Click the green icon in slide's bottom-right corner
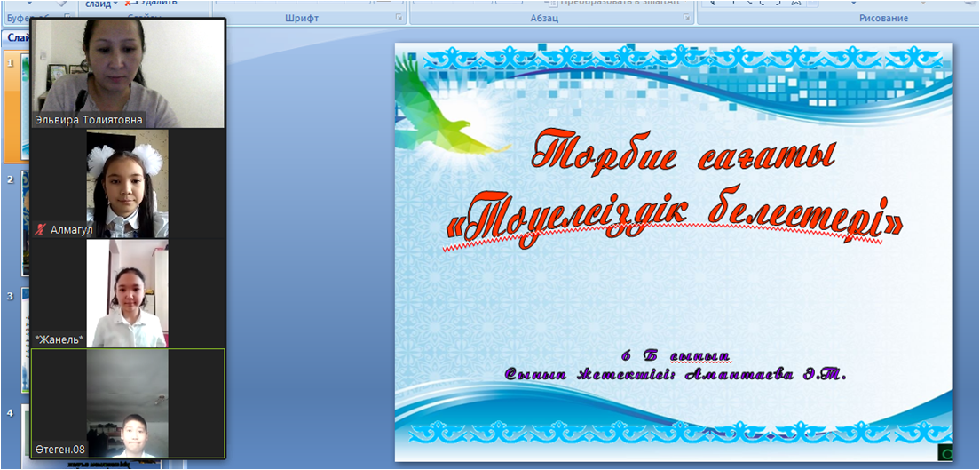The height and width of the screenshot is (470, 980). tap(945, 454)
